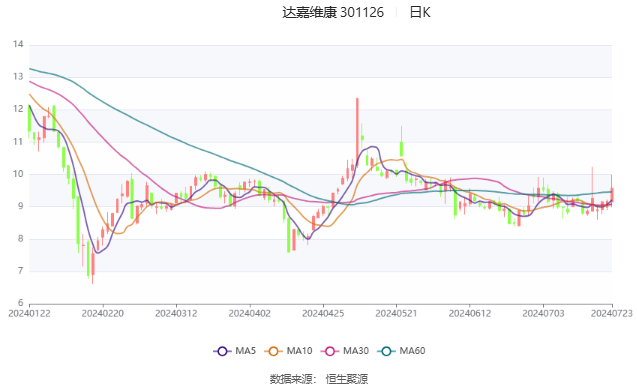
Task: Click the y-axis value 7
Action: click(x=20, y=271)
